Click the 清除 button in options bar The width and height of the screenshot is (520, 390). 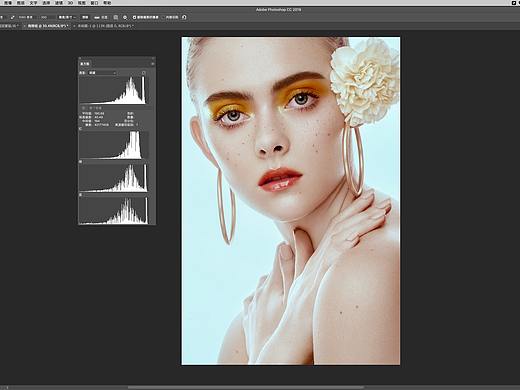[x=85, y=17]
